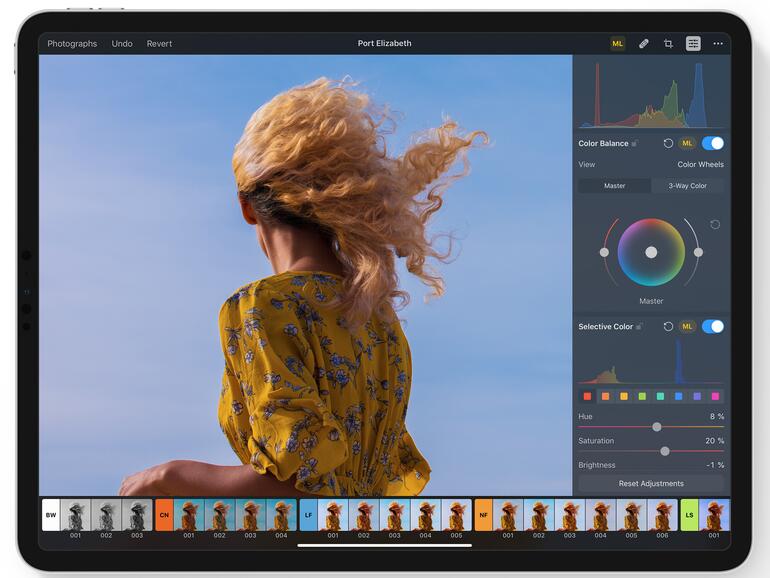Image resolution: width=770 pixels, height=578 pixels.
Task: Select the Repair bandage tool
Action: [x=643, y=44]
